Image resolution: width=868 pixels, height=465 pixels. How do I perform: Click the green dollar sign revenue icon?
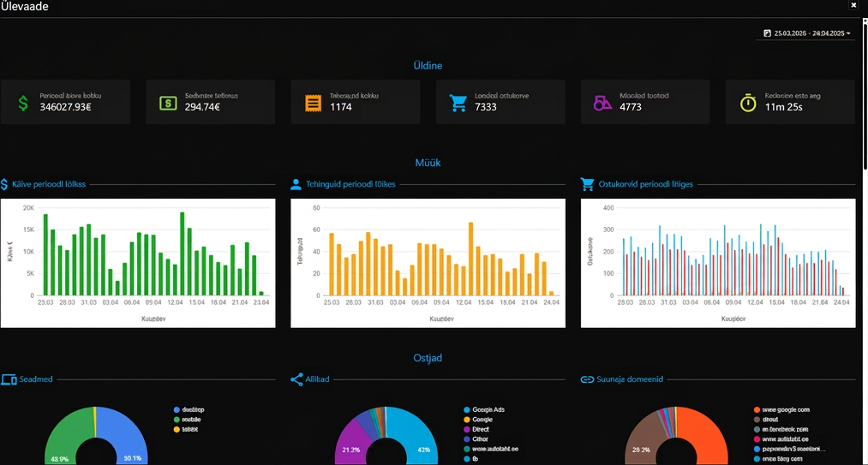click(x=22, y=103)
